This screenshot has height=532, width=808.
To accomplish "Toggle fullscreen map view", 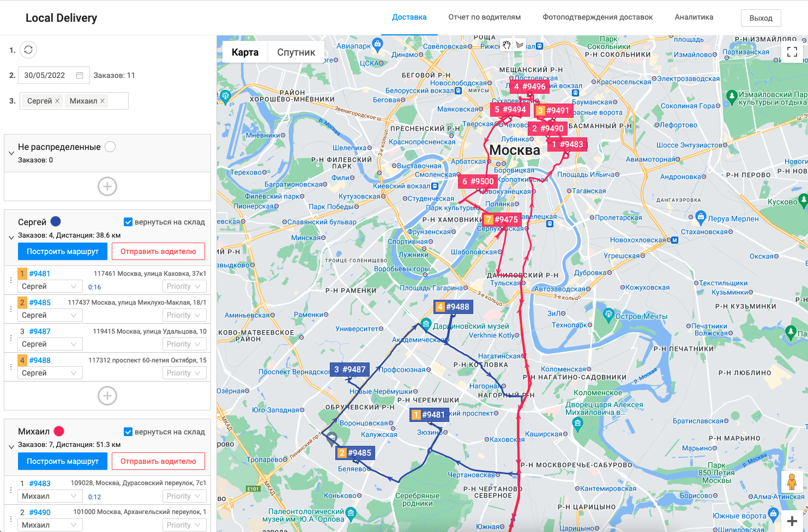I will pyautogui.click(x=792, y=52).
